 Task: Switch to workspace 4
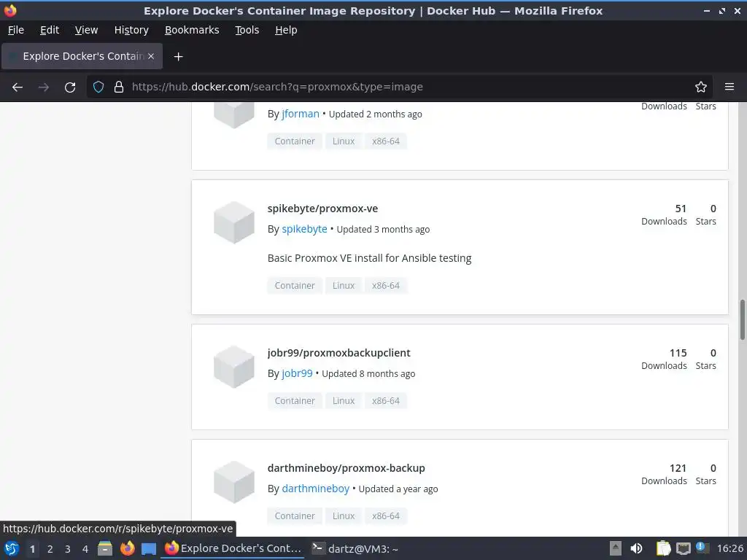pos(85,549)
